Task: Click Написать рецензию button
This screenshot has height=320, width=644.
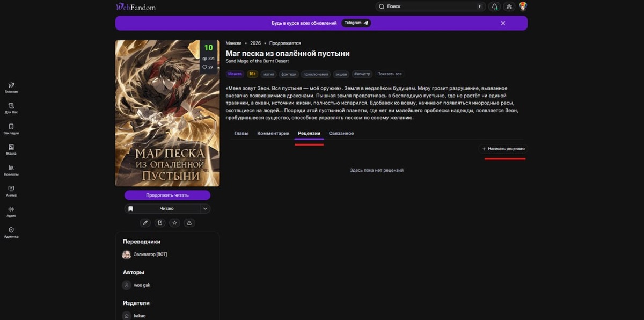Action: click(503, 149)
